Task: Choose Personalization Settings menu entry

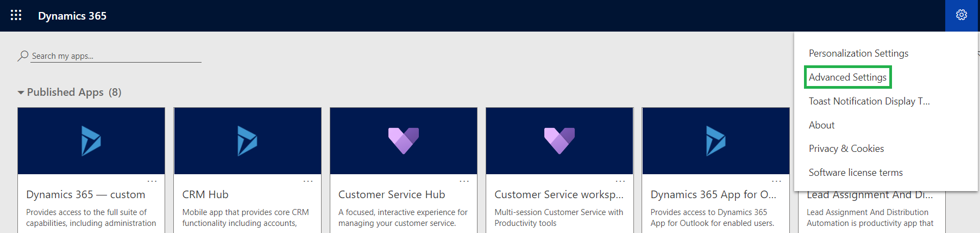Action: tap(858, 53)
